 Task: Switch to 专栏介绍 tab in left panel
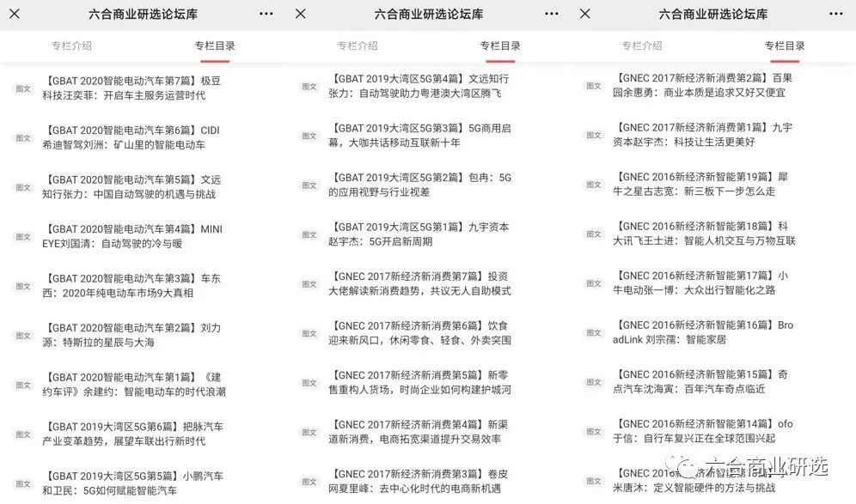click(x=71, y=46)
